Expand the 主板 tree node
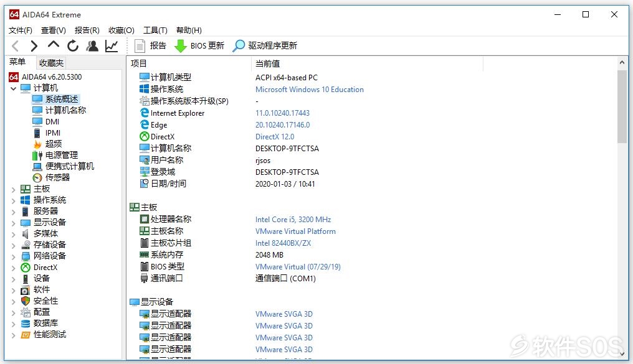 pos(13,189)
